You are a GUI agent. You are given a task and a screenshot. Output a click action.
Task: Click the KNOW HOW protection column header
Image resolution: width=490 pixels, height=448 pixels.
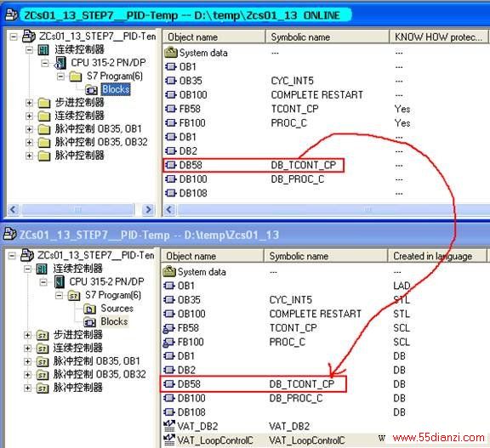(438, 37)
